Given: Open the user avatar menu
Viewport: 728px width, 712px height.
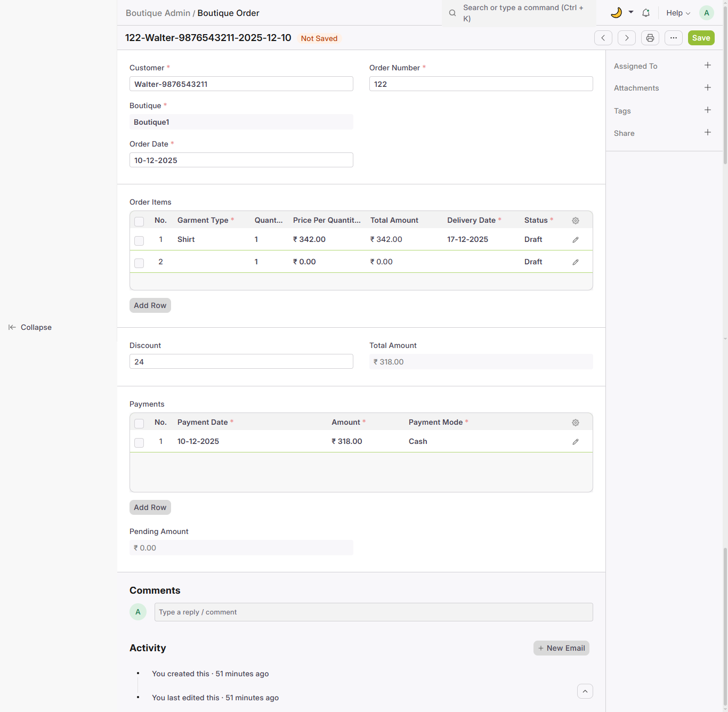Looking at the screenshot, I should pos(706,13).
